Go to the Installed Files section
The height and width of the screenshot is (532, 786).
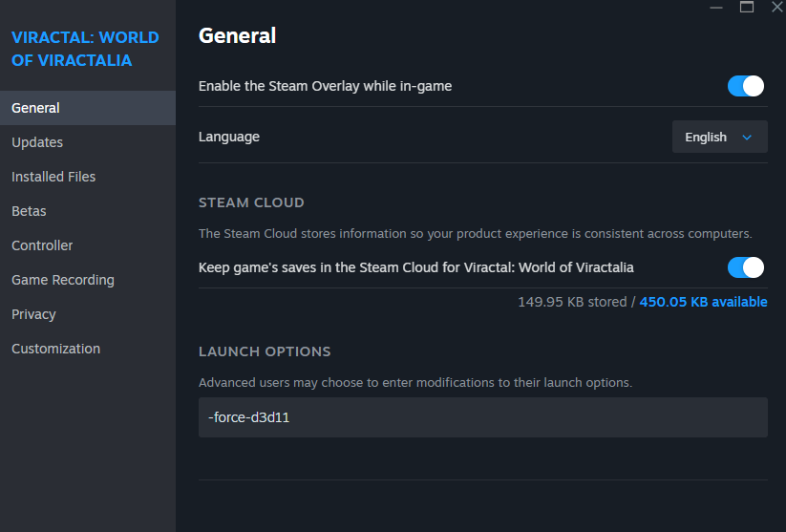(53, 177)
